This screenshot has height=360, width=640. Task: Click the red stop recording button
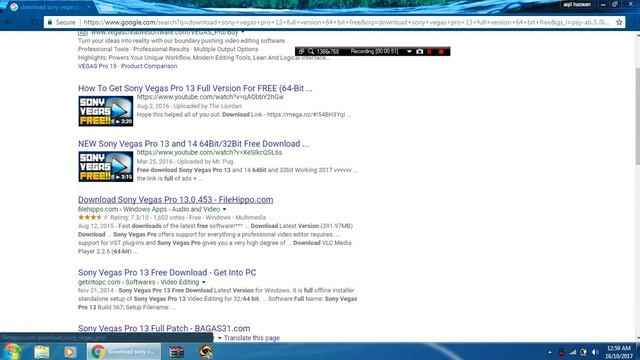coord(441,51)
